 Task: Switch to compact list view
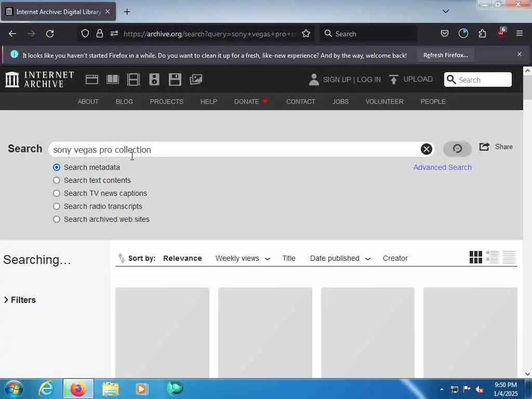pos(509,257)
